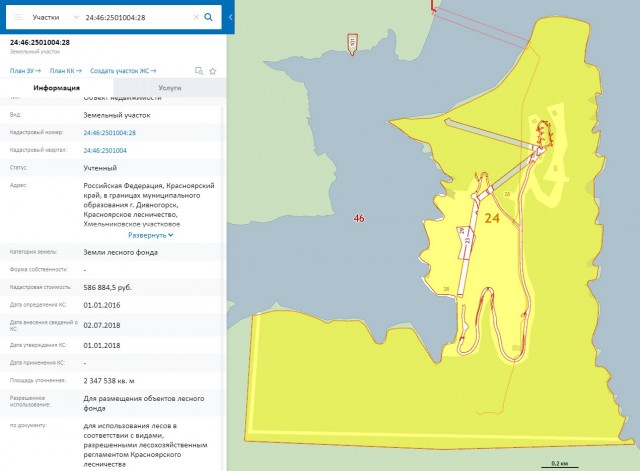Select the Земельный участок type value

117,115
